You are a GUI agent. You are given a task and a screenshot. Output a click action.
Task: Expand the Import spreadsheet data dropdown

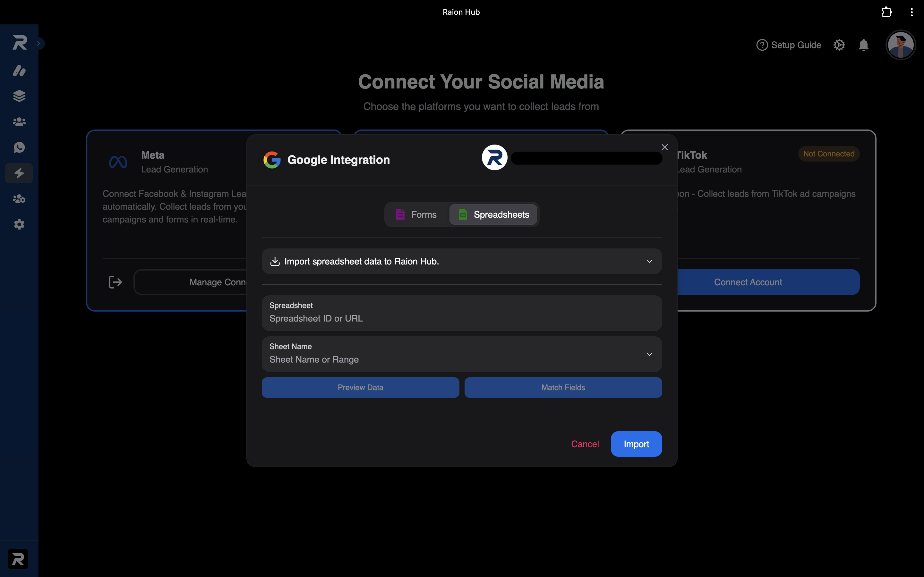462,261
